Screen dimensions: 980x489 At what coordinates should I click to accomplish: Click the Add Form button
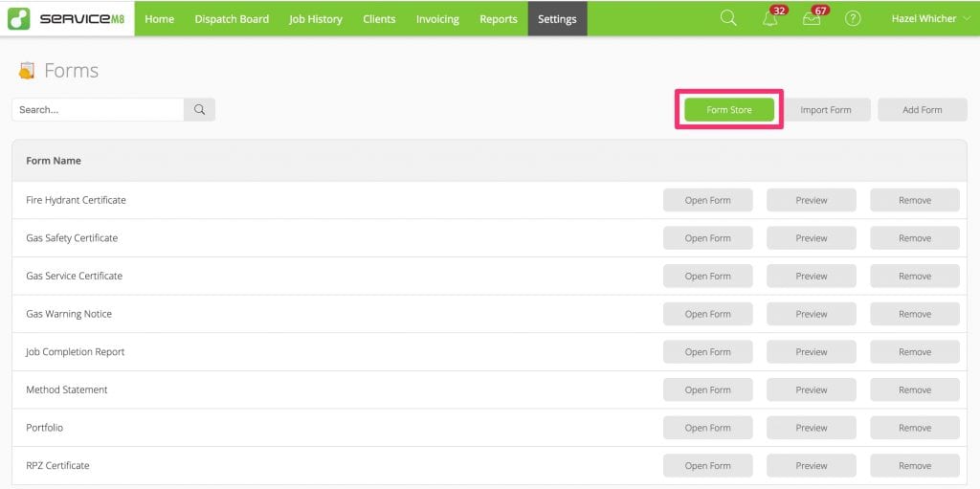pos(922,109)
